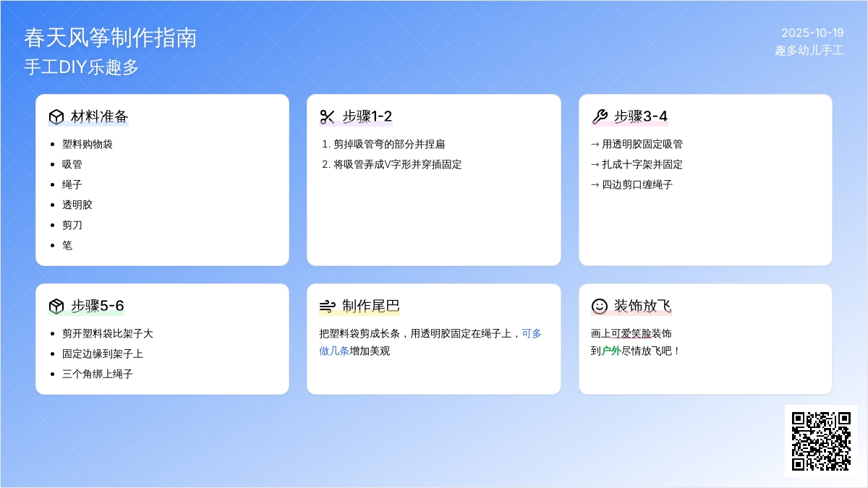Image resolution: width=868 pixels, height=488 pixels.
Task: Click the green highlighted word 户外
Action: pos(611,351)
